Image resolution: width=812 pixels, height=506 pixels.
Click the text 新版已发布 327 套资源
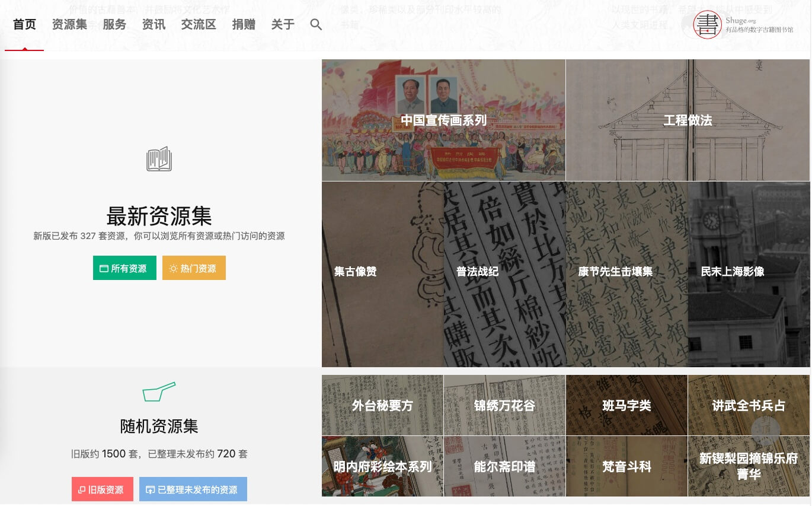click(79, 236)
